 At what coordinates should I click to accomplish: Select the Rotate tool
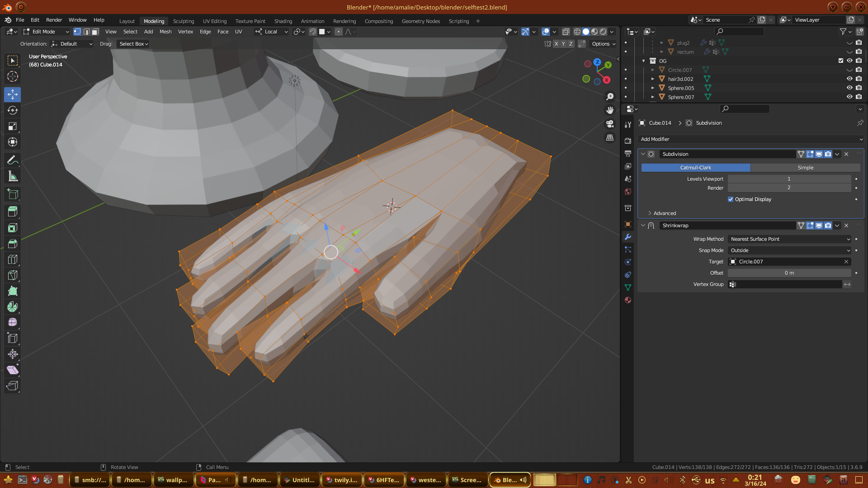[x=13, y=110]
